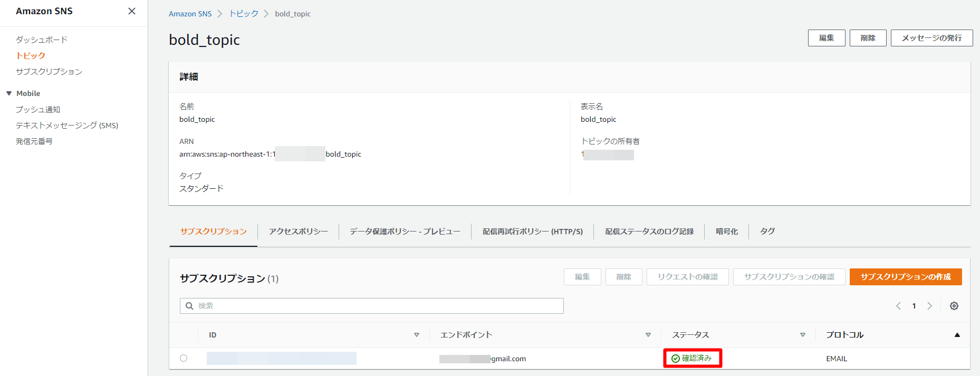The height and width of the screenshot is (376, 980).
Task: Sort by the エンドポイント column arrow
Action: 648,335
